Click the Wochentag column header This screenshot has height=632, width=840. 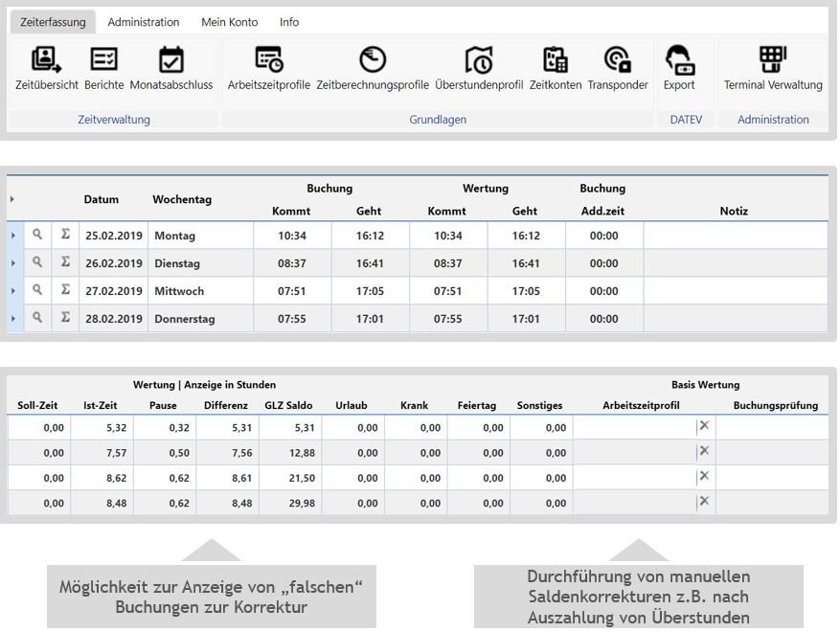click(x=182, y=199)
